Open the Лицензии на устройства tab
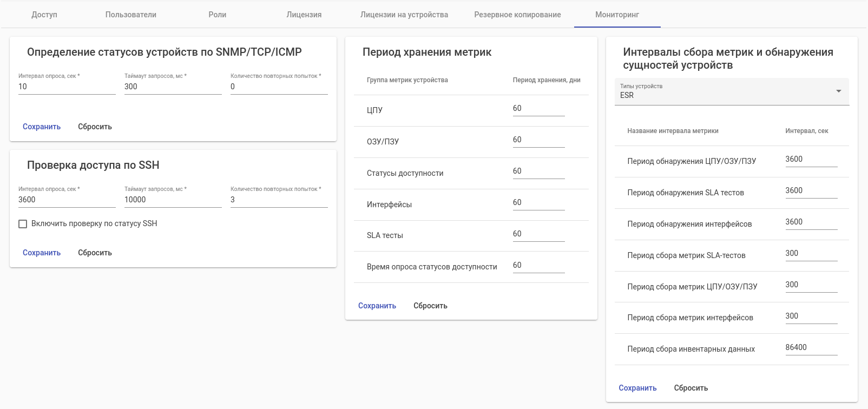This screenshot has height=409, width=868. tap(404, 15)
